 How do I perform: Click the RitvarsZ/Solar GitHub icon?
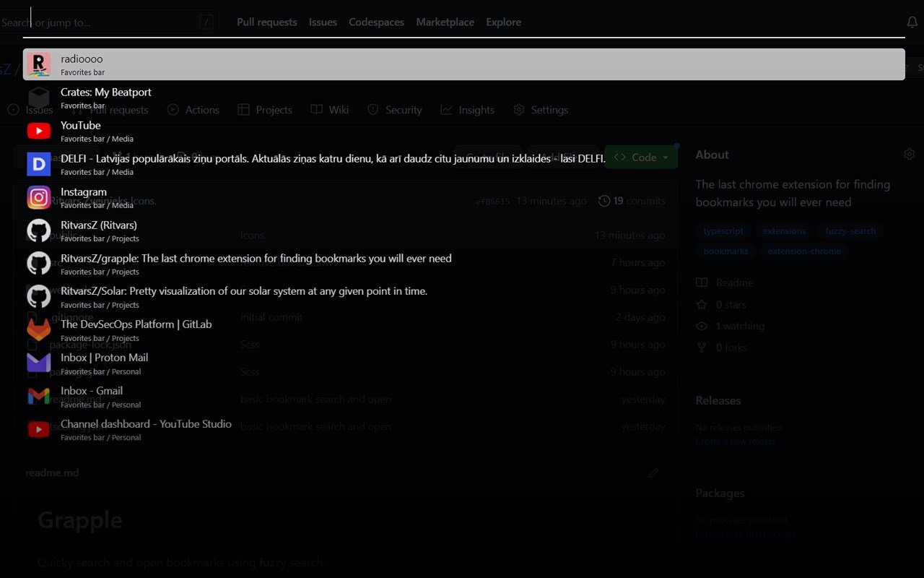coord(39,297)
